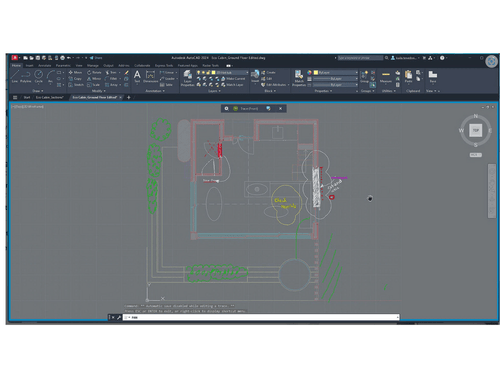Expand the Properties panel
500x375 pixels.
(x=323, y=91)
